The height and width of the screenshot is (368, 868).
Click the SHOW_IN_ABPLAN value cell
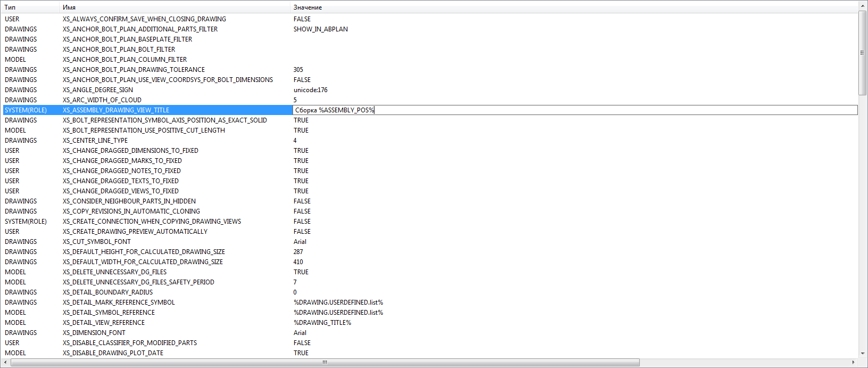[321, 29]
